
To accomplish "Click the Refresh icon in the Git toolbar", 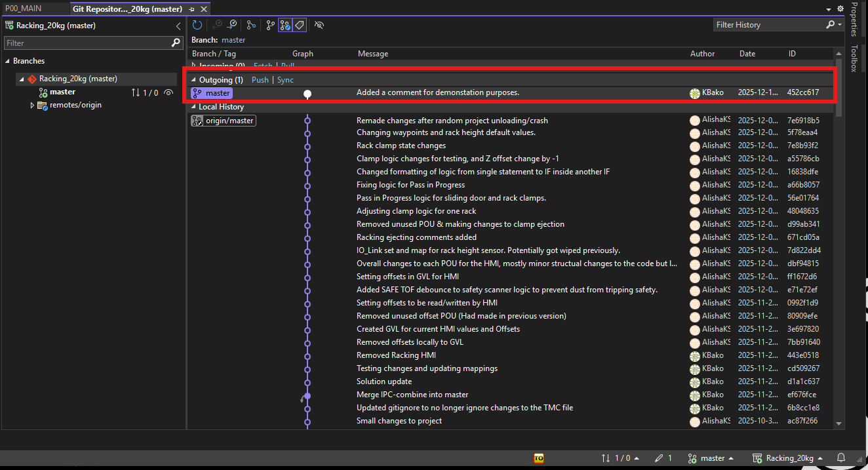I will 197,25.
